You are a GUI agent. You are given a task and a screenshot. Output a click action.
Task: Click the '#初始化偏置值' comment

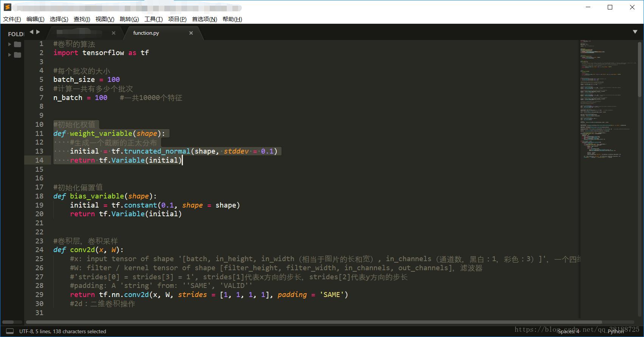click(78, 187)
